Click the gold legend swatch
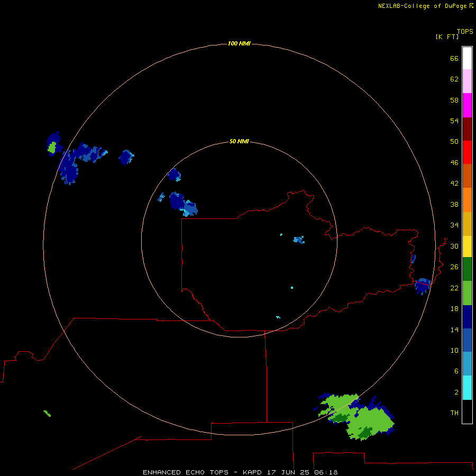The height and width of the screenshot is (476, 476). [467, 224]
